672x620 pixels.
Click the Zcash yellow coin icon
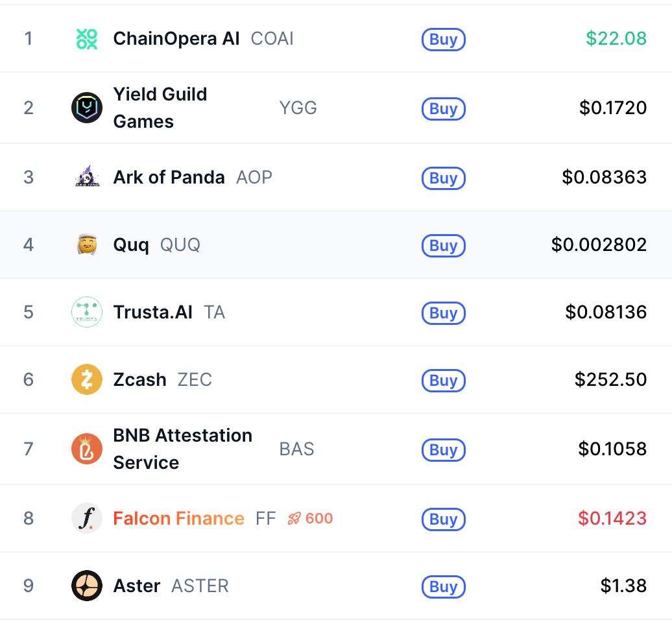[86, 379]
